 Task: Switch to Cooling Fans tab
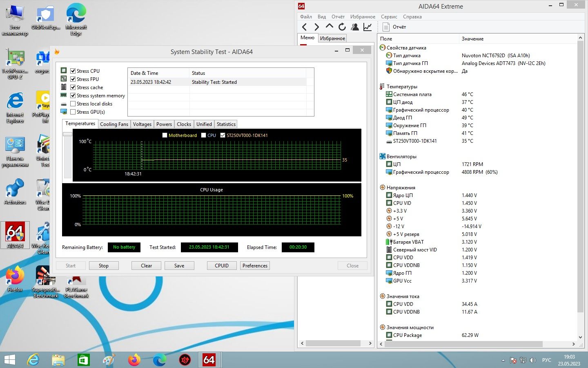[114, 124]
